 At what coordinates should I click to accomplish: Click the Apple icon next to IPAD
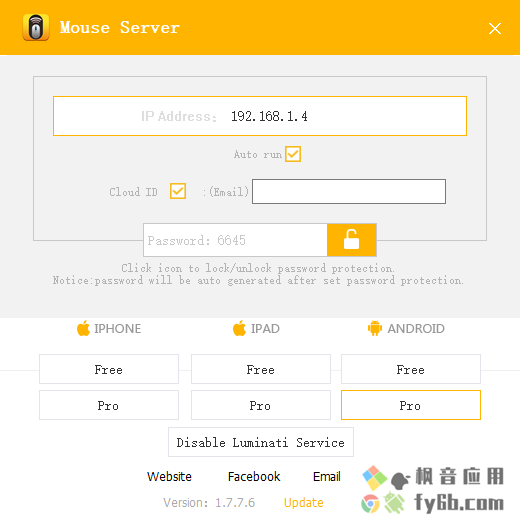(x=239, y=328)
